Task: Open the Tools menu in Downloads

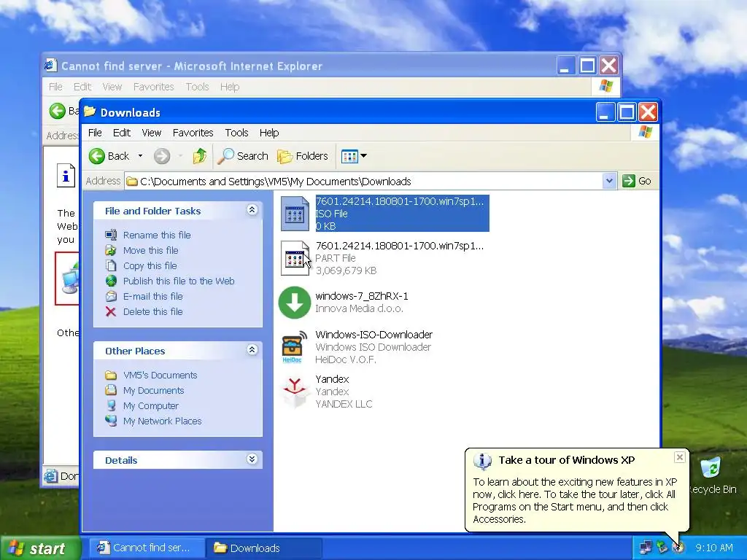Action: (x=237, y=133)
